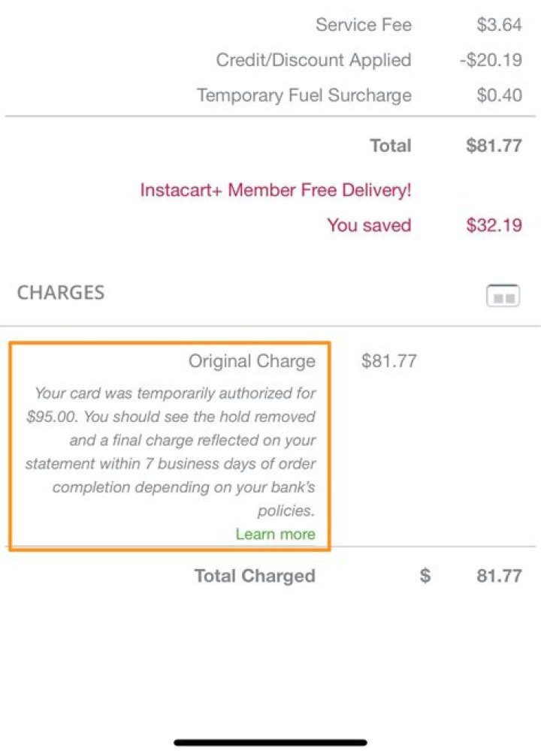Click the $0.40 fuel surcharge amount

(x=499, y=95)
